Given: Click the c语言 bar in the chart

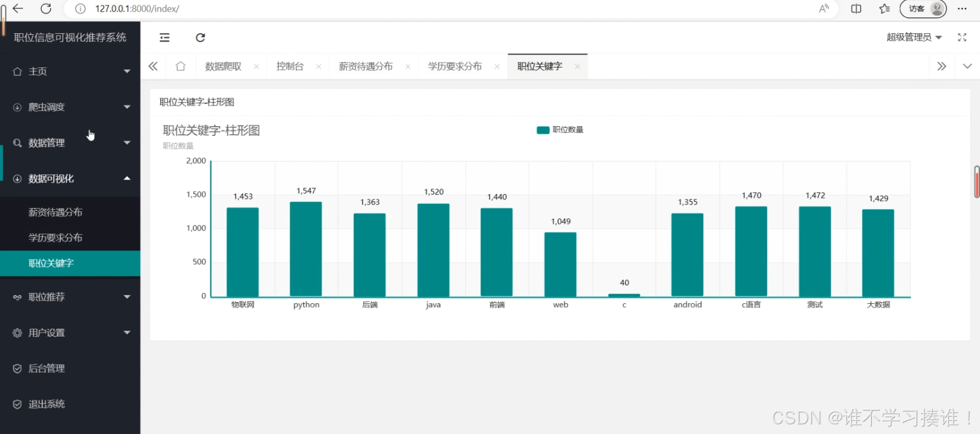Looking at the screenshot, I should tap(751, 252).
